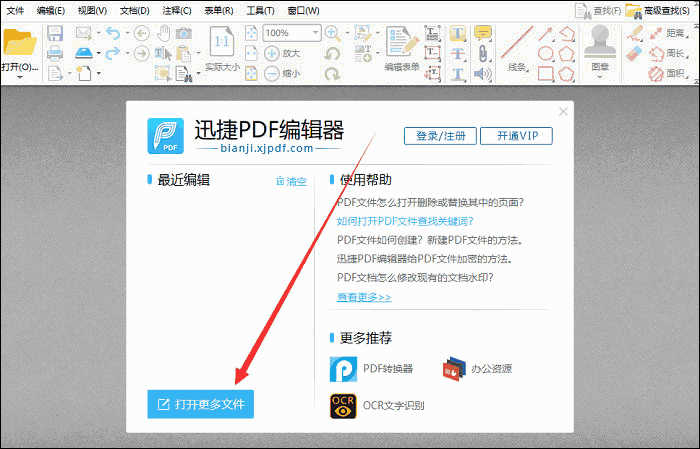Click the rotate counterclockwise icon
700x449 pixels.
pyautogui.click(x=332, y=54)
